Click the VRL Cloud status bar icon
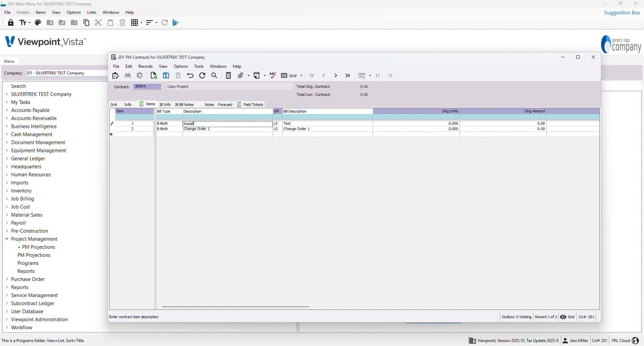The height and width of the screenshot is (346, 644). [x=635, y=341]
